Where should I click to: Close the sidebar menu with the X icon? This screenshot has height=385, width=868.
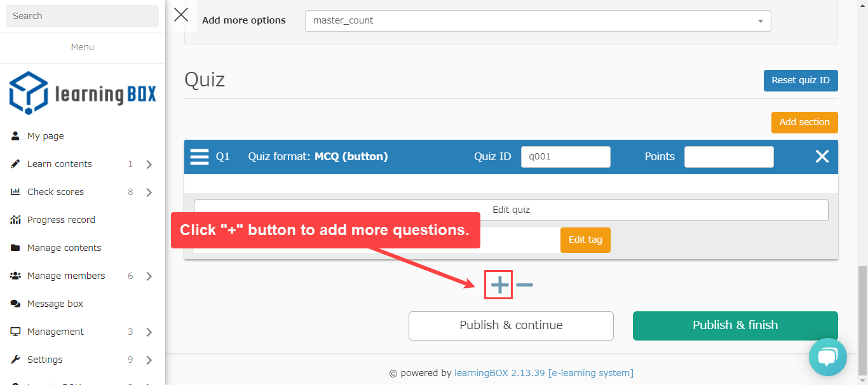(181, 15)
